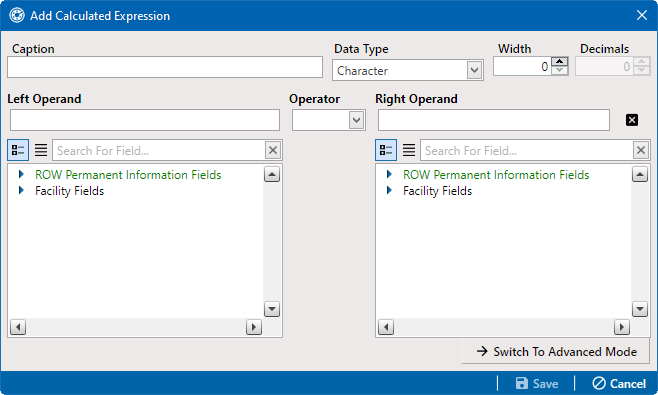Viewport: 658px width, 395px height.
Task: Click right list scroll right arrow
Action: pos(621,327)
